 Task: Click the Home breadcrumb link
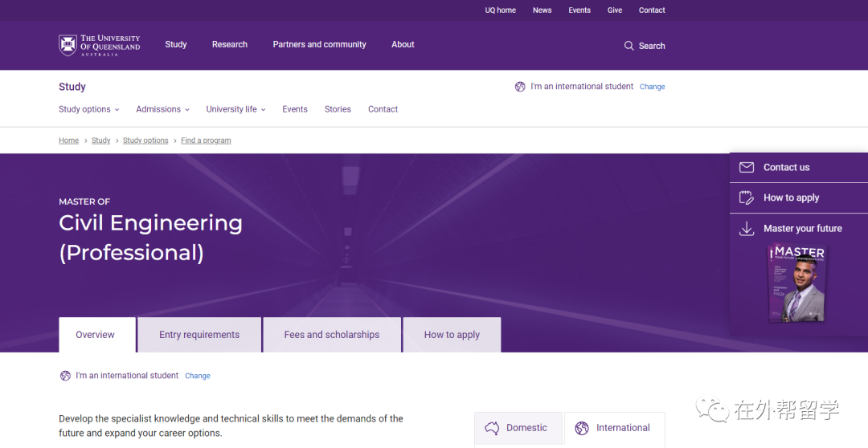(x=68, y=141)
